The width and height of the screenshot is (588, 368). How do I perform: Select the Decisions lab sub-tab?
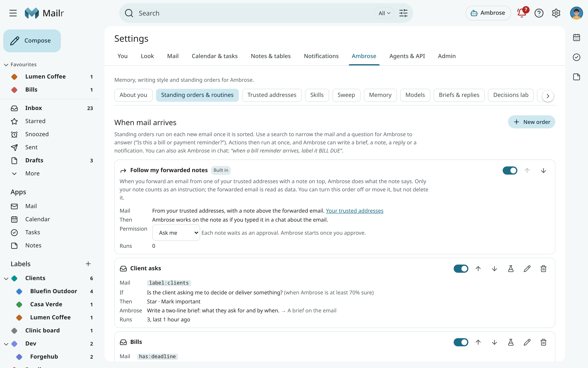[x=510, y=95]
